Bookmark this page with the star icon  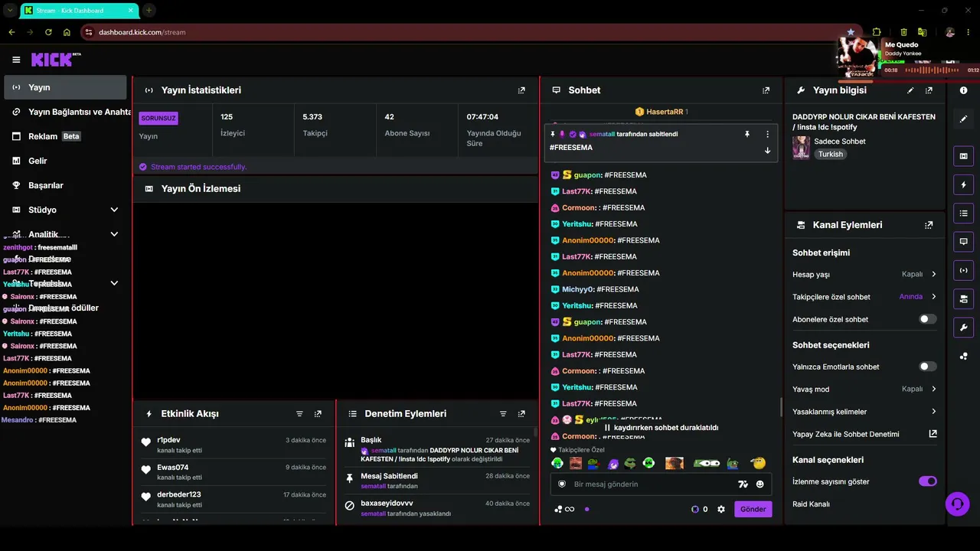[x=851, y=32]
